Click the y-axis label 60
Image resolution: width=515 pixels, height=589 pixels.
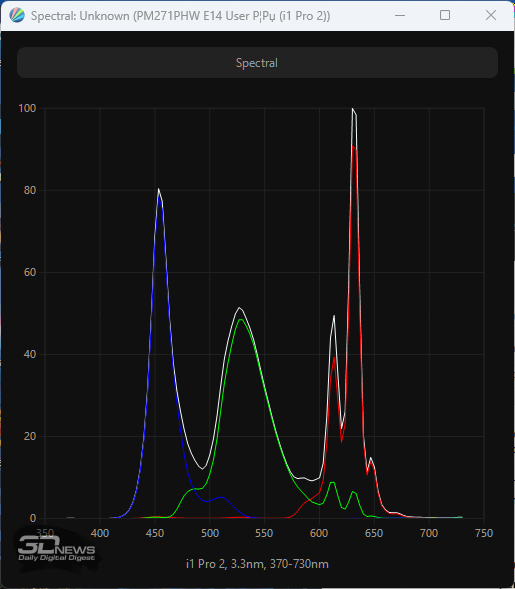(x=30, y=272)
